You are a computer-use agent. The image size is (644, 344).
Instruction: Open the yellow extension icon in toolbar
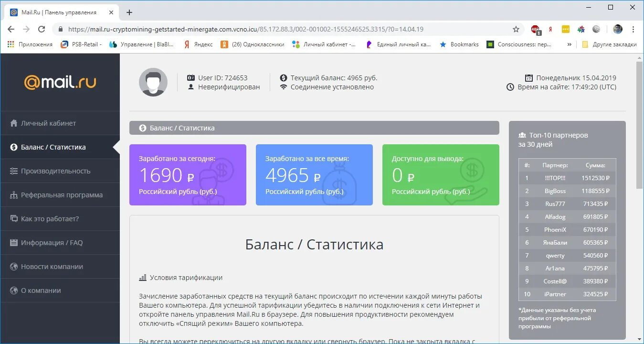(x=566, y=29)
